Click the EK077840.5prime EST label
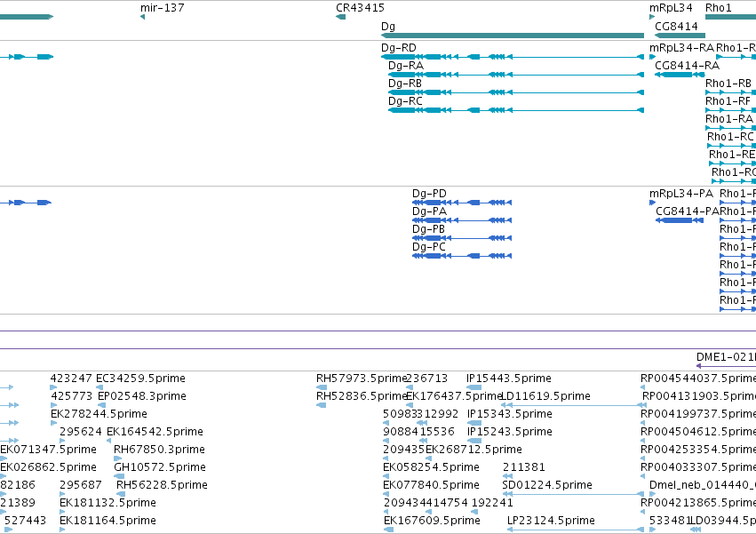Screen dimensions: 756x534 coord(431,485)
